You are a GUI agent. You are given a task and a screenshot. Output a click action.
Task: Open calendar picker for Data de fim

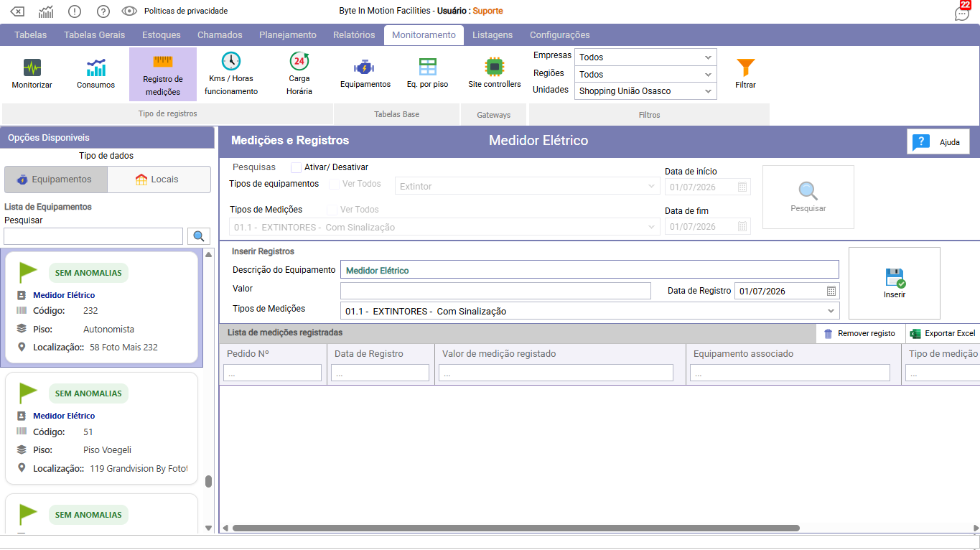742,226
